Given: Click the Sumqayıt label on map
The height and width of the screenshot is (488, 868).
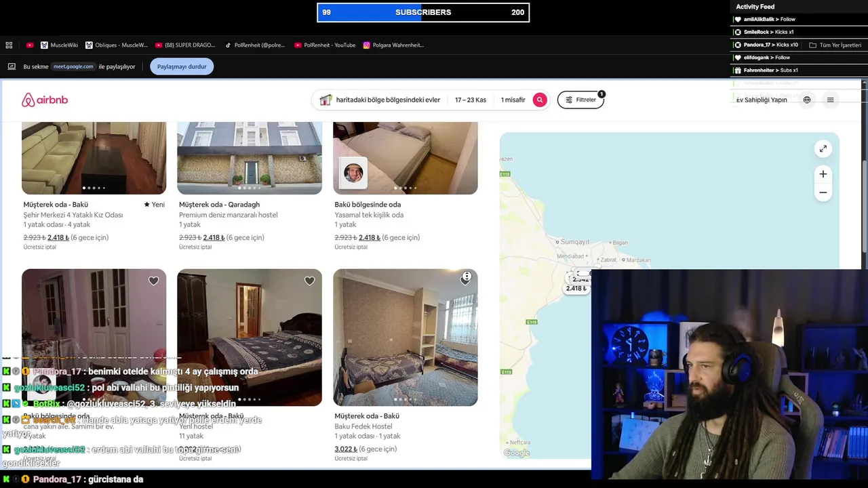Looking at the screenshot, I should click(574, 242).
